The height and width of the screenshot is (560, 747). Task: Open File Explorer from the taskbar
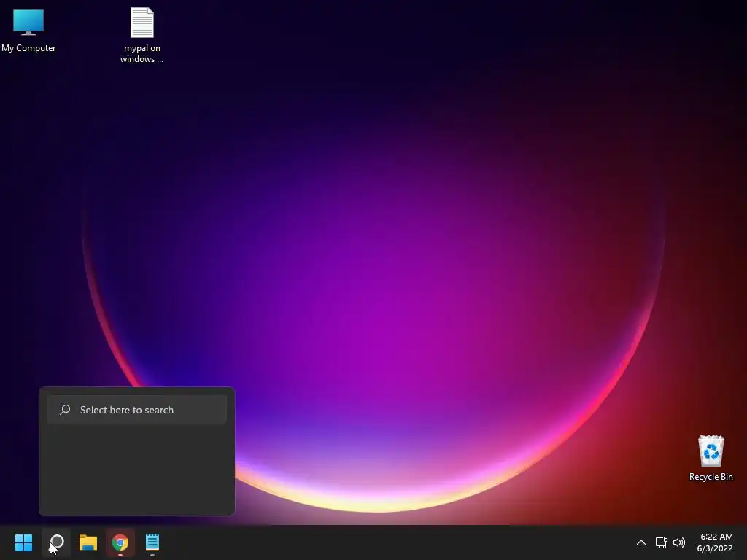click(88, 542)
